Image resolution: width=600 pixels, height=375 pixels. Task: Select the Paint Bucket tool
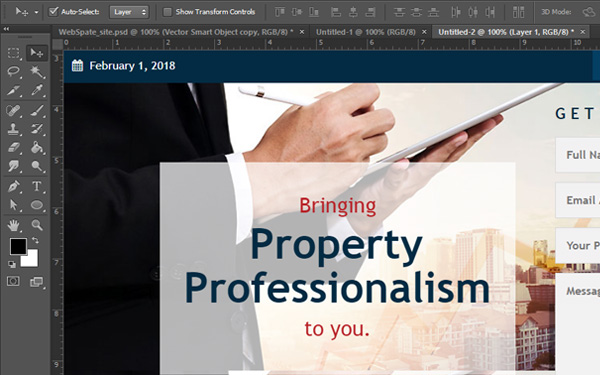click(37, 147)
